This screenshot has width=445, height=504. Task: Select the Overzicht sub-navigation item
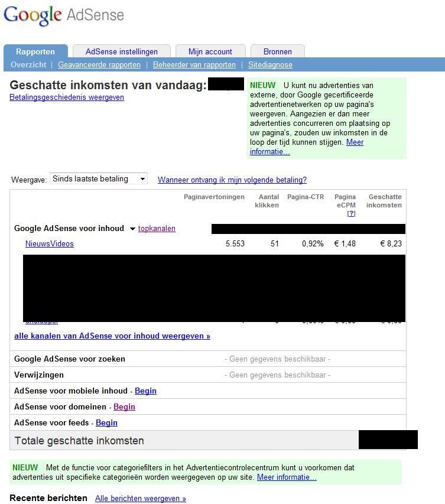tap(28, 64)
